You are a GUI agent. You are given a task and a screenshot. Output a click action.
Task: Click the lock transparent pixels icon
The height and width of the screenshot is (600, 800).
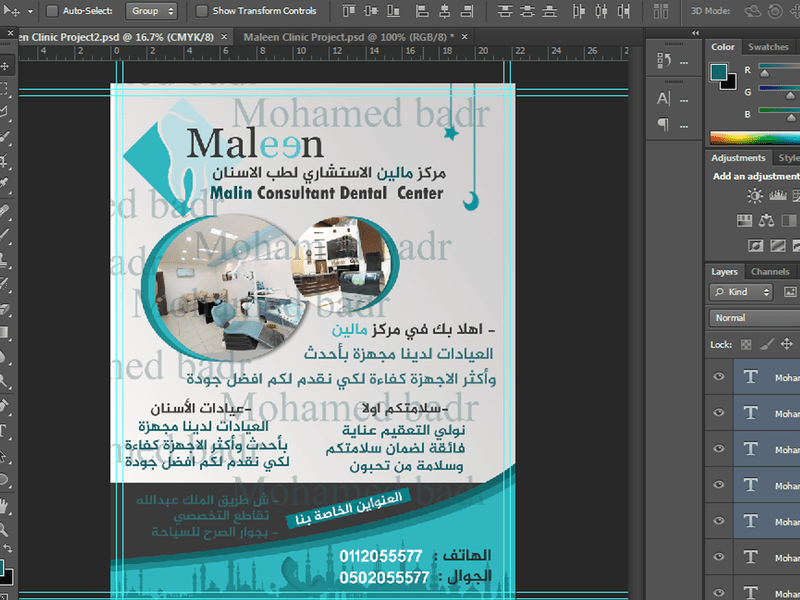744,344
